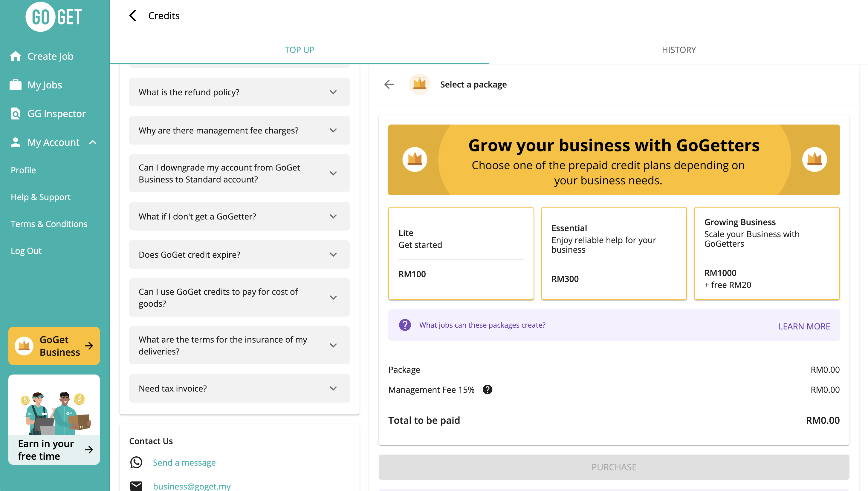Image resolution: width=868 pixels, height=491 pixels.
Task: Select the Growing Business RM1000 package
Action: (x=767, y=253)
